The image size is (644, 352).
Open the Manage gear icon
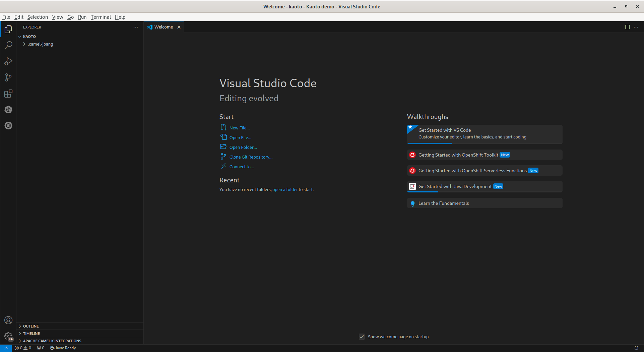click(8, 336)
